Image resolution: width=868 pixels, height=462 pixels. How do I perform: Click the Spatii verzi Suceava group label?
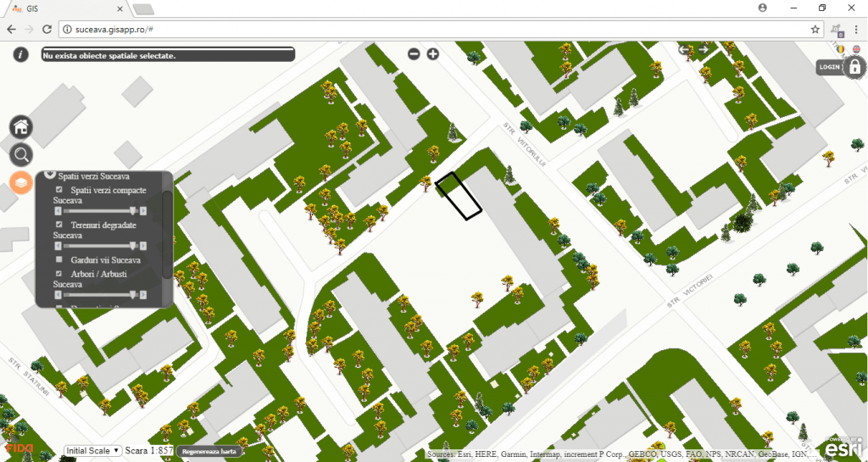pos(93,176)
